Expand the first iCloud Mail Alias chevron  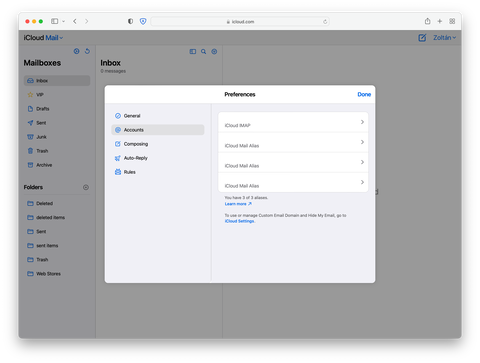click(x=362, y=142)
